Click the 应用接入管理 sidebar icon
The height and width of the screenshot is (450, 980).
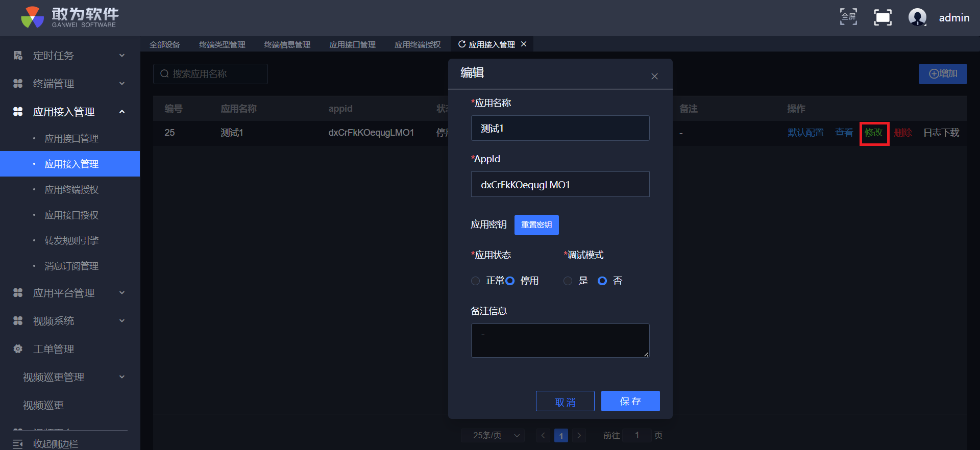pyautogui.click(x=18, y=112)
